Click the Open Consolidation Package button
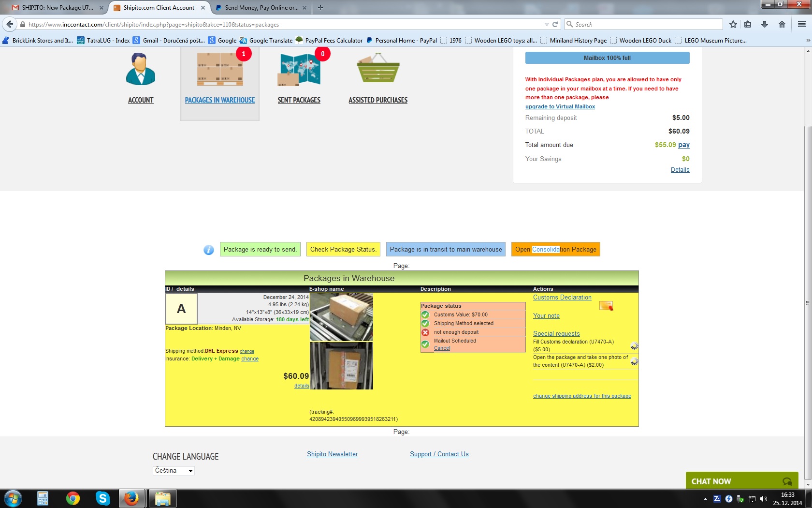Screen dimensions: 812x508 click(555, 250)
